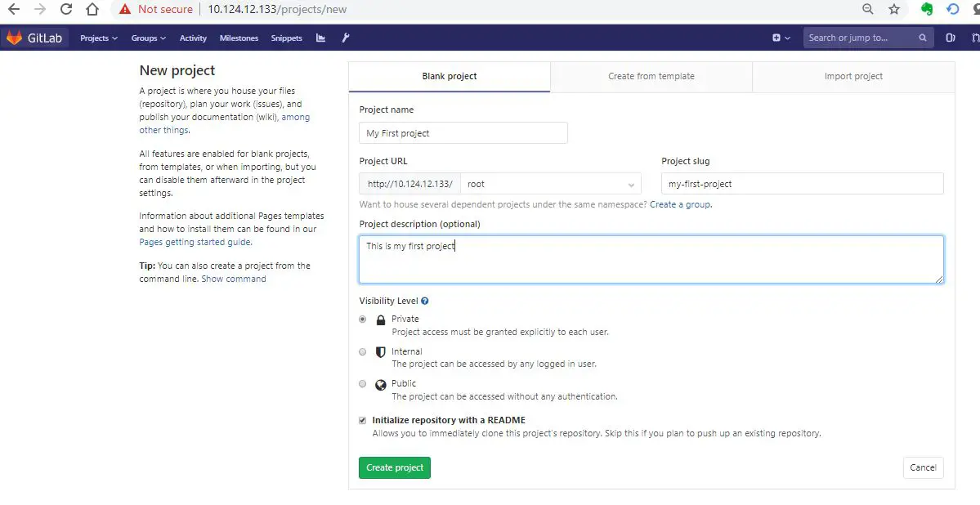Click the Evernote extension icon
This screenshot has width=980, height=505.
pos(927,10)
